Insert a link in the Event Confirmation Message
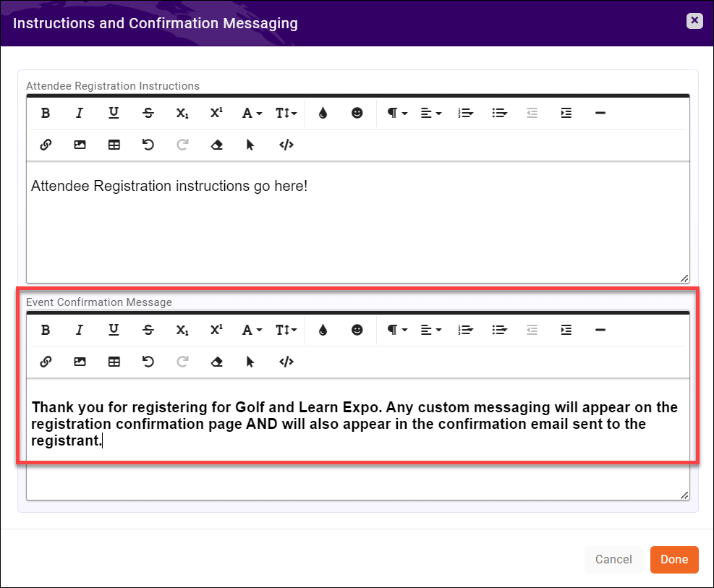 (x=46, y=362)
